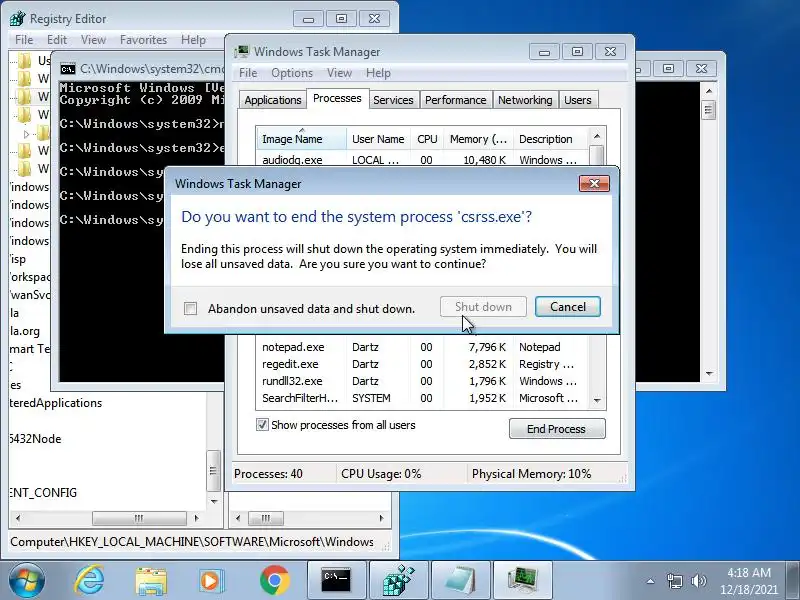Select ENT_CONFIG key in registry tree
The width and height of the screenshot is (800, 600).
pos(43,492)
